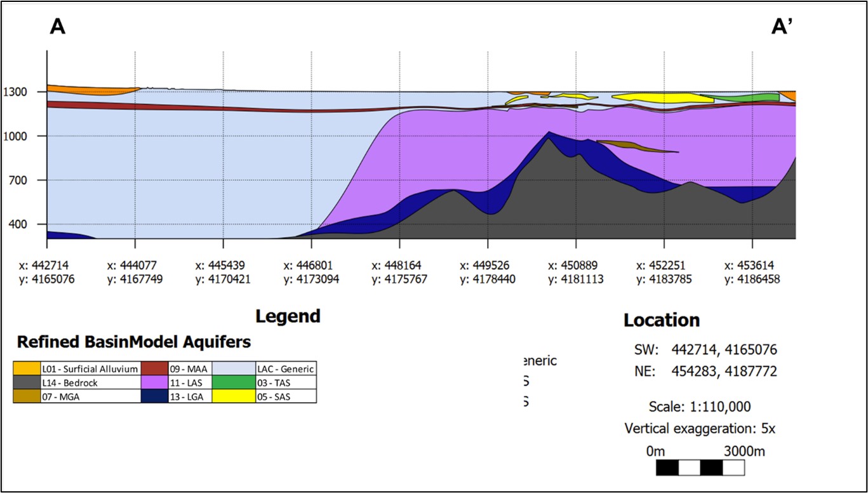
Task: Click the L14 Bedrock gray legend swatch
Action: click(x=27, y=382)
